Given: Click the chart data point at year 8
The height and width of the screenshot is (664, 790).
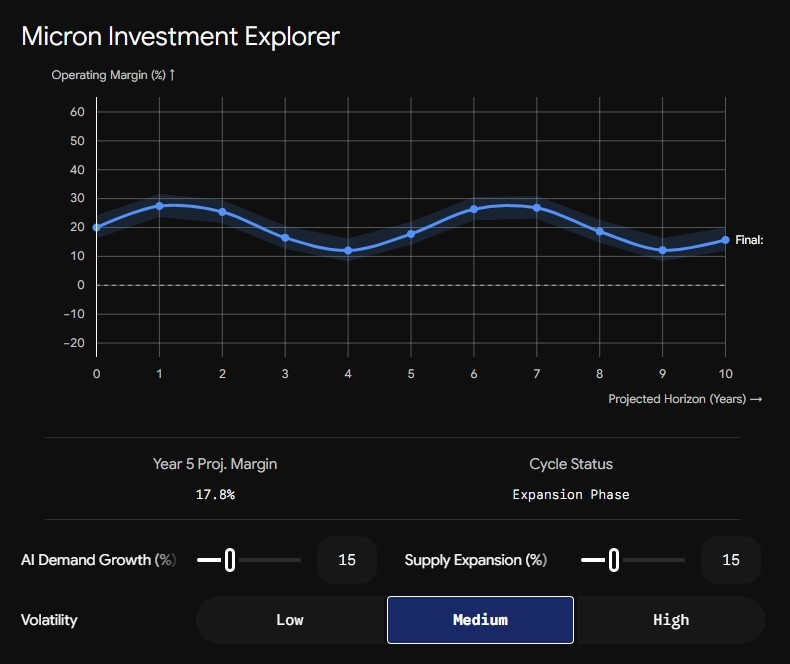Looking at the screenshot, I should [600, 232].
